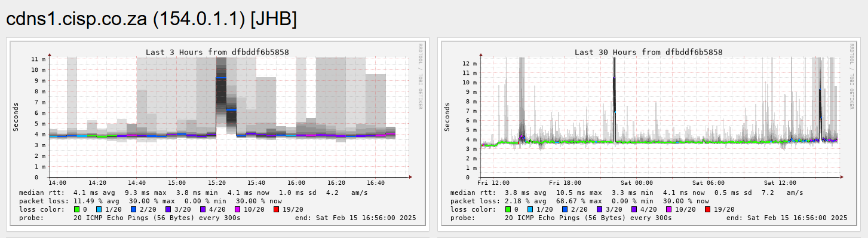Click the '14:00' time axis label

click(57, 182)
